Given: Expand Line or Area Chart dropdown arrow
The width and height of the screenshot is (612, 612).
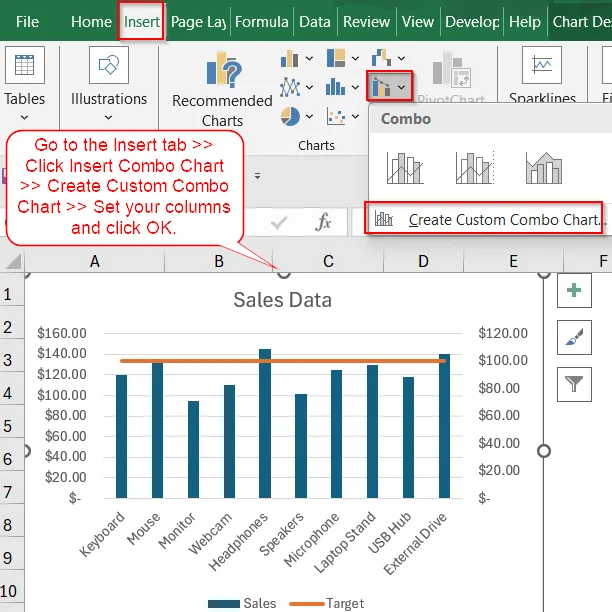Looking at the screenshot, I should click(x=309, y=87).
